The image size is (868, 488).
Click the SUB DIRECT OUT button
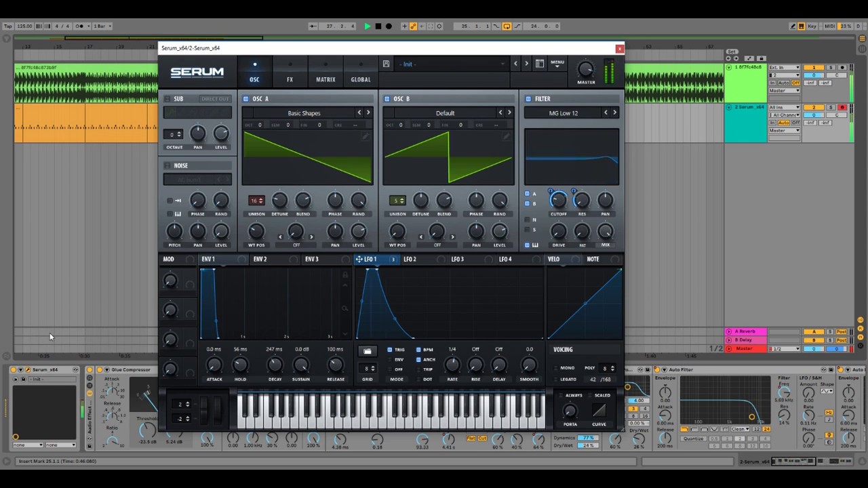click(215, 99)
